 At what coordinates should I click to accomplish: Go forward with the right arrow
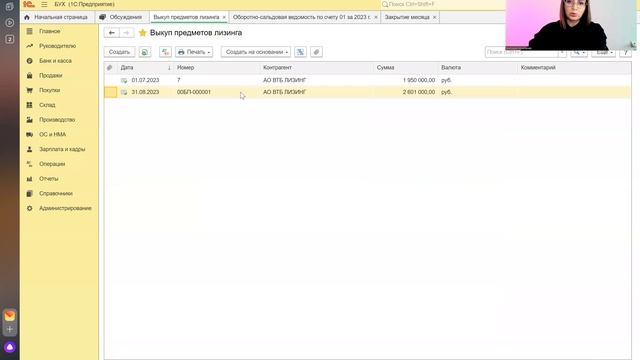[x=127, y=33]
